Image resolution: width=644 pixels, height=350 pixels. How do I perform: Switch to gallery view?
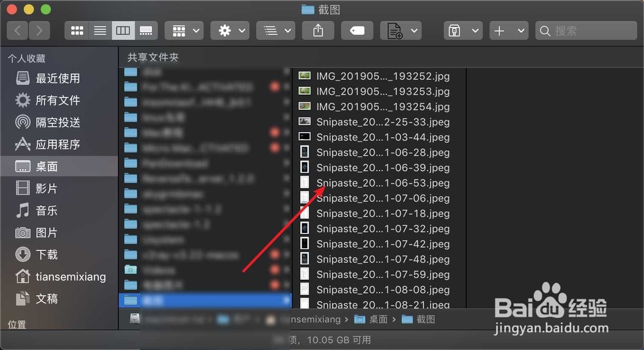coord(146,31)
